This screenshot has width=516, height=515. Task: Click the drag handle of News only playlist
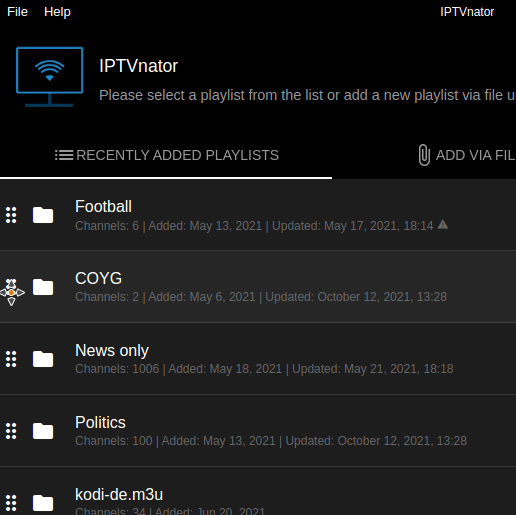(x=11, y=359)
